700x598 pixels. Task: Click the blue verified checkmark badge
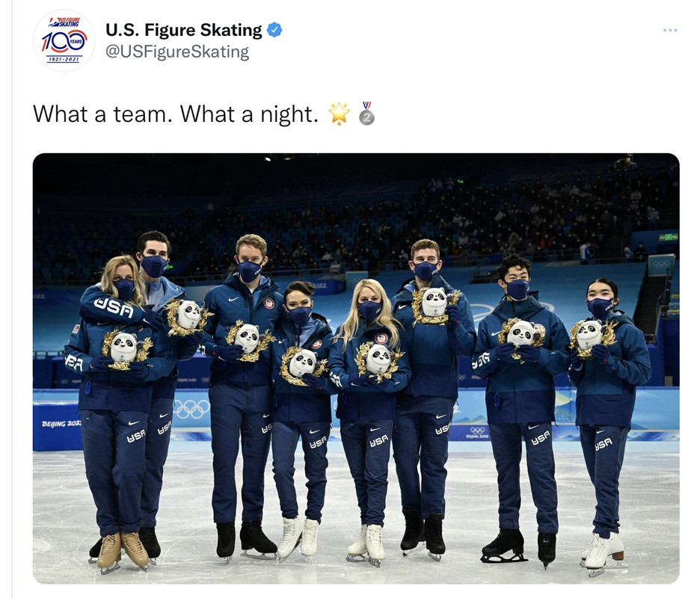click(274, 30)
